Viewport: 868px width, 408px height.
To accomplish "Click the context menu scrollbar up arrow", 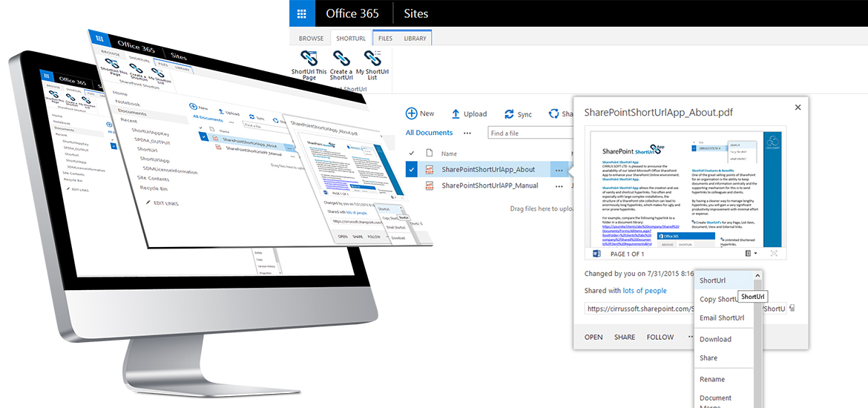I will click(x=758, y=276).
